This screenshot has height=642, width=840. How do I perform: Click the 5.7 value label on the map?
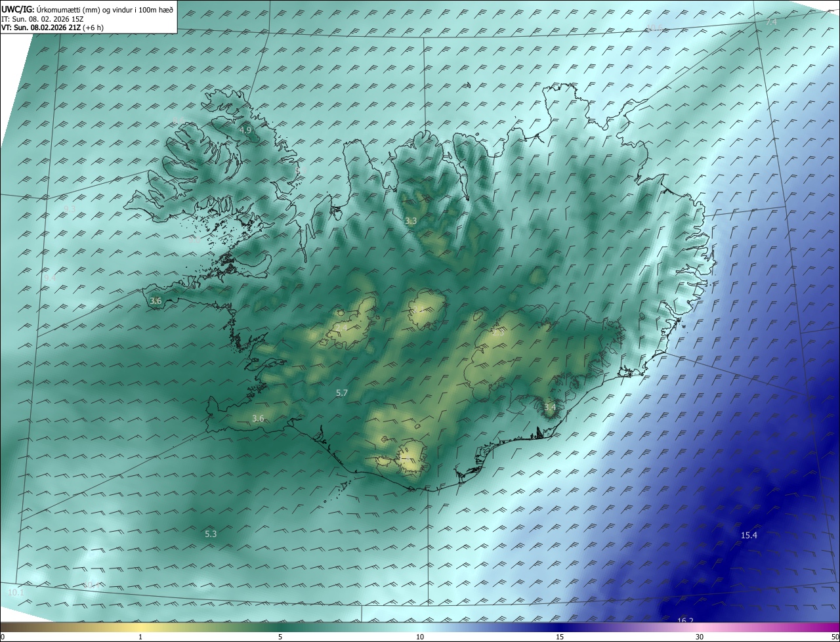341,393
